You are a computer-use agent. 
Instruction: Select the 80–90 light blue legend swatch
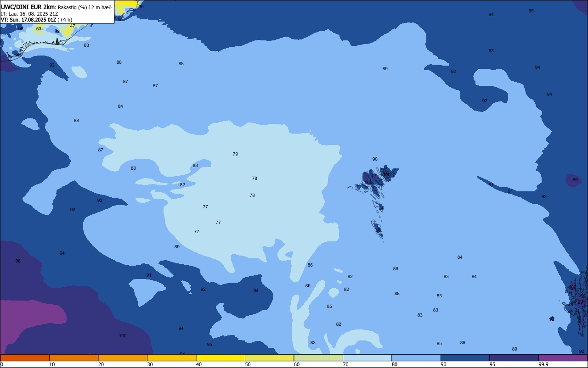(x=416, y=357)
